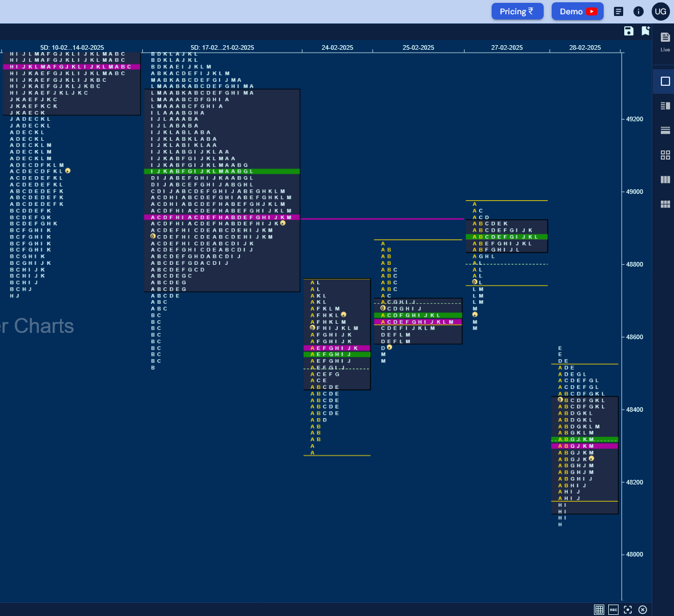Click the magenta POC row in 24-02-2025 profile
Viewport: 674px width, 616px height.
pos(337,348)
